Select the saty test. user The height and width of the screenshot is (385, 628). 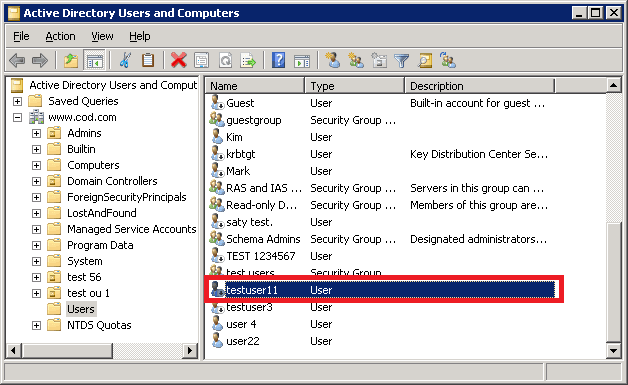click(249, 222)
